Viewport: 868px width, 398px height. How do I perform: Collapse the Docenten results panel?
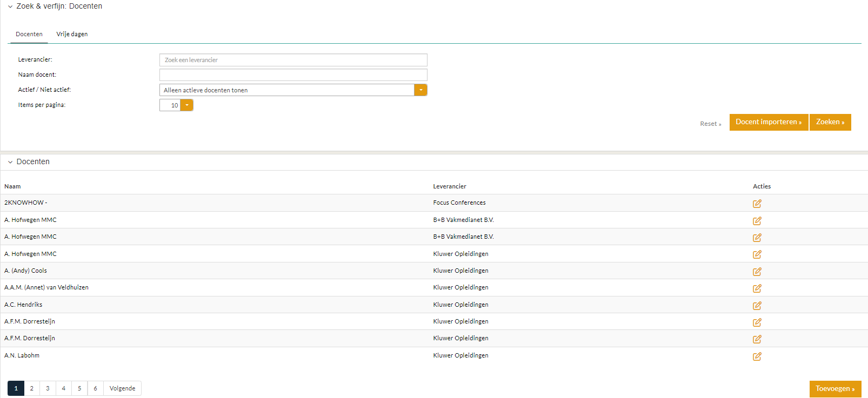pyautogui.click(x=10, y=162)
